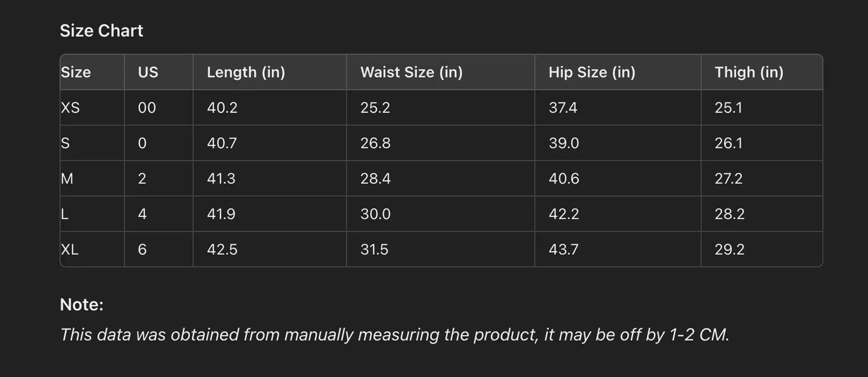Click the Thigh (in) column header
Image resolution: width=868 pixels, height=377 pixels.
click(749, 72)
